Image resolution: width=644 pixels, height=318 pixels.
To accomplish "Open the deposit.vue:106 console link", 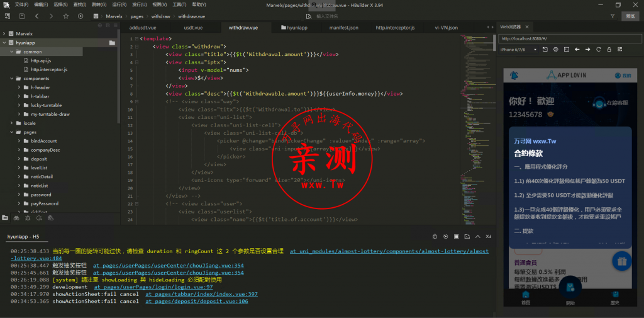I will click(197, 302).
